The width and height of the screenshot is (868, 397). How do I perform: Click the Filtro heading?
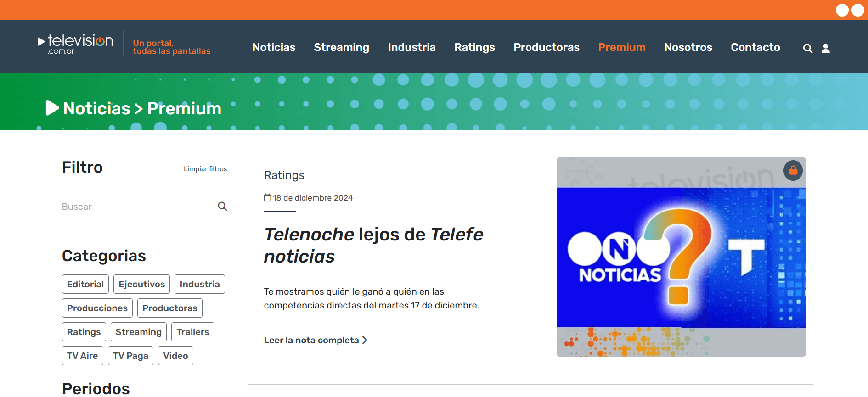[x=82, y=167]
